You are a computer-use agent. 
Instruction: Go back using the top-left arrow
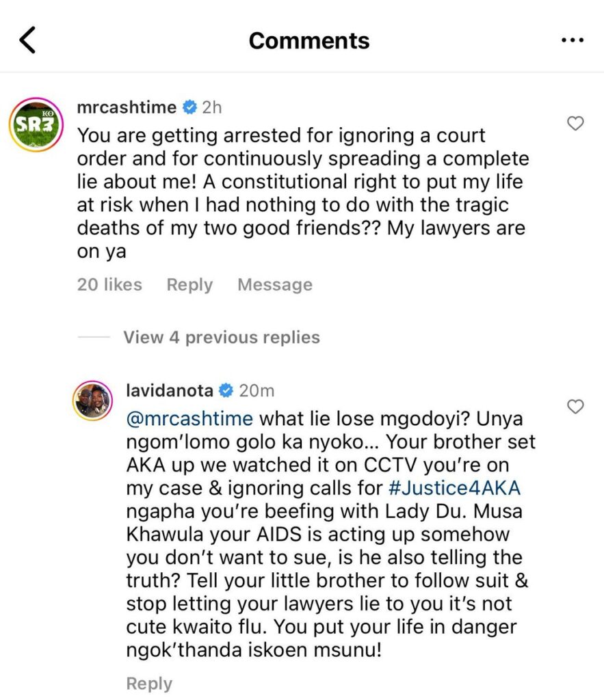point(27,41)
